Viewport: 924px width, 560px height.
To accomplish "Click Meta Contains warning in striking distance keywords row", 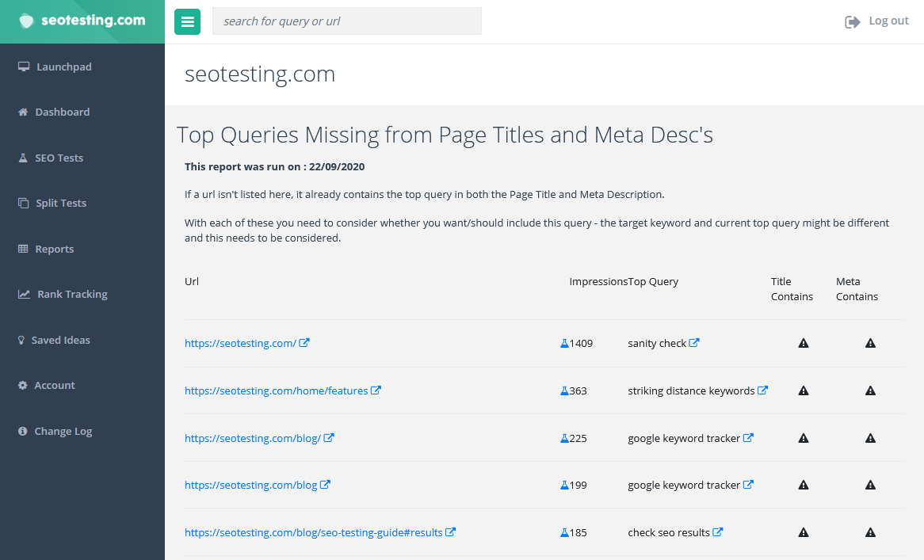I will [870, 390].
